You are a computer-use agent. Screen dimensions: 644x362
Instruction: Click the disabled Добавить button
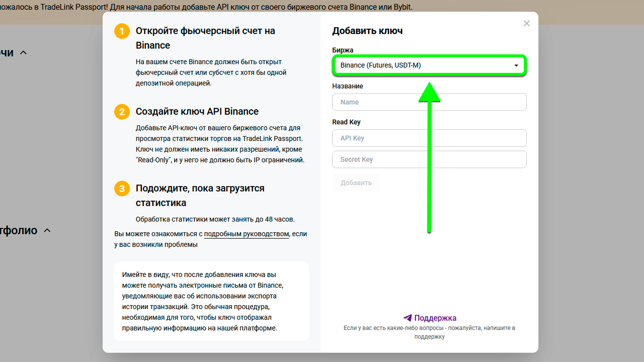(x=356, y=183)
